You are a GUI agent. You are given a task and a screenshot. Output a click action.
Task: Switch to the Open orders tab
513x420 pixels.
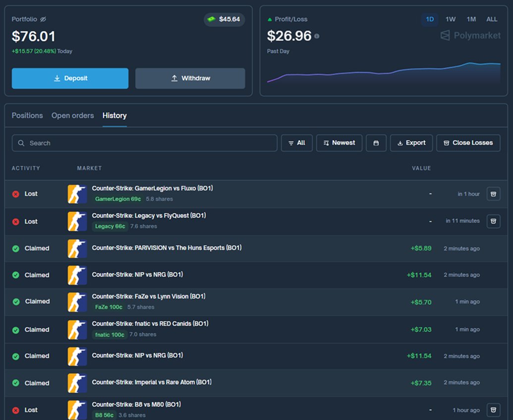tap(73, 116)
